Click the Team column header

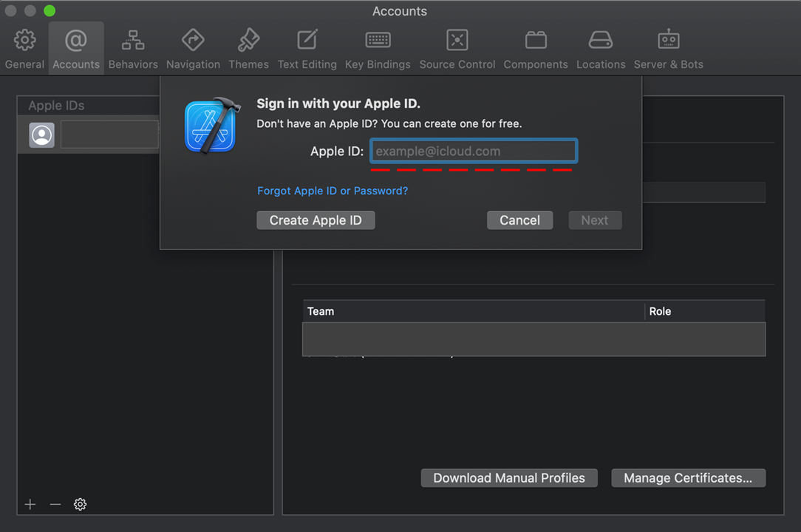(474, 311)
